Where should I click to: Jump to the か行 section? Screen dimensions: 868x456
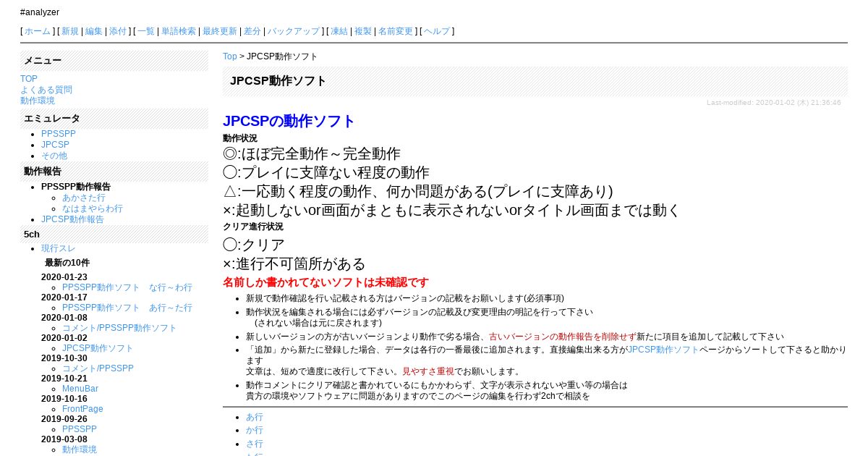(x=255, y=430)
